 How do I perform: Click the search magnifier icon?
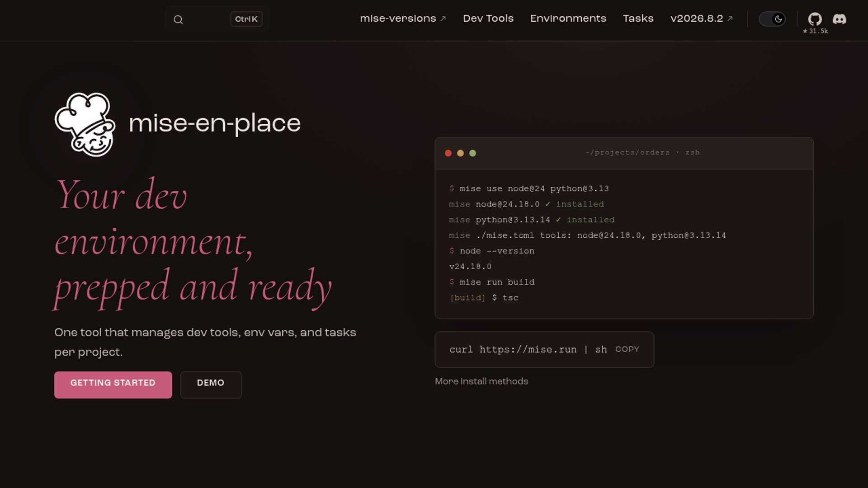178,19
